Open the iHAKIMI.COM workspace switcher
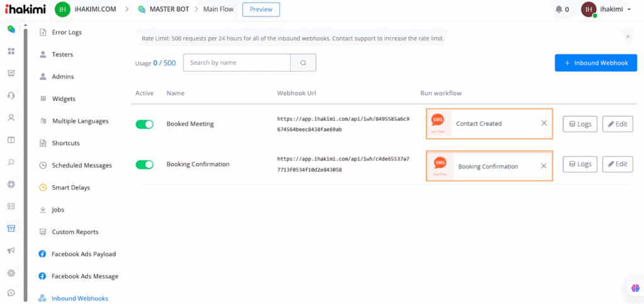Image resolution: width=644 pixels, height=304 pixels. [88, 9]
